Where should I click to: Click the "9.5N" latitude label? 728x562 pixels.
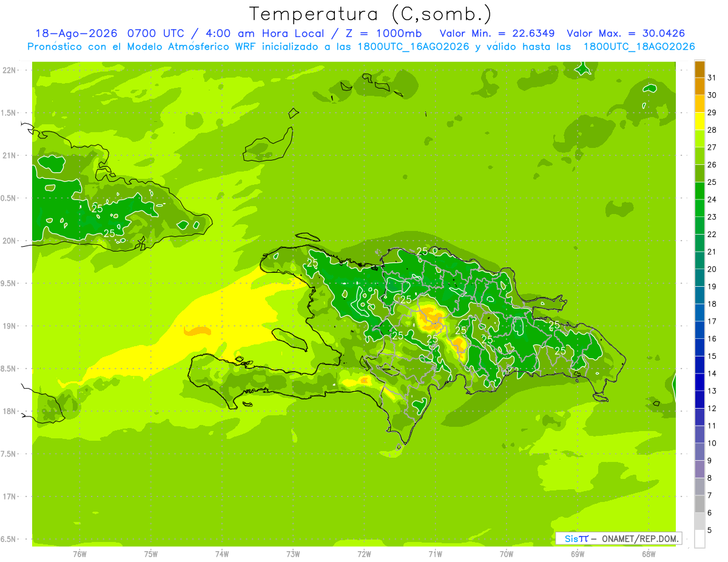tap(9, 283)
